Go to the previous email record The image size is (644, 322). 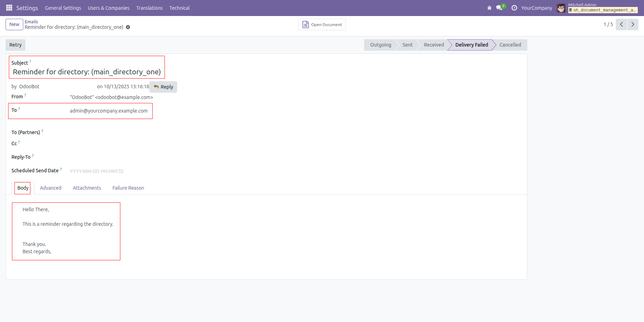[x=621, y=24]
